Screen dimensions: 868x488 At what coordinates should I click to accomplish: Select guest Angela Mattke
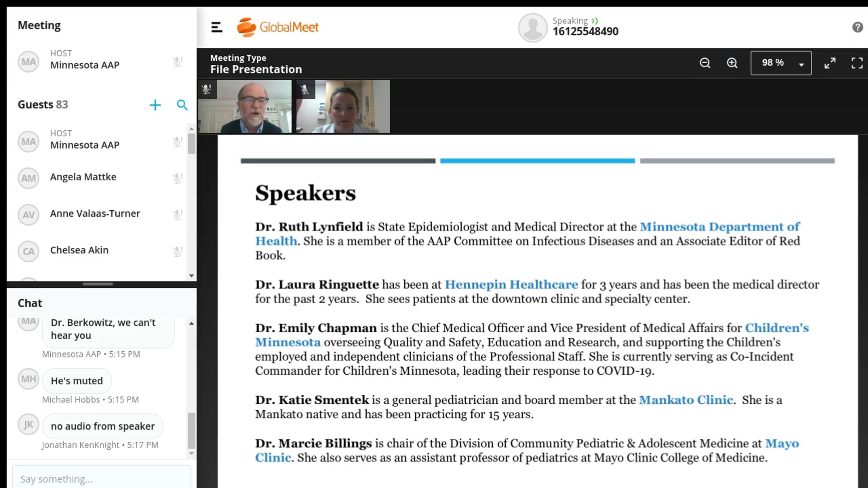click(x=97, y=178)
